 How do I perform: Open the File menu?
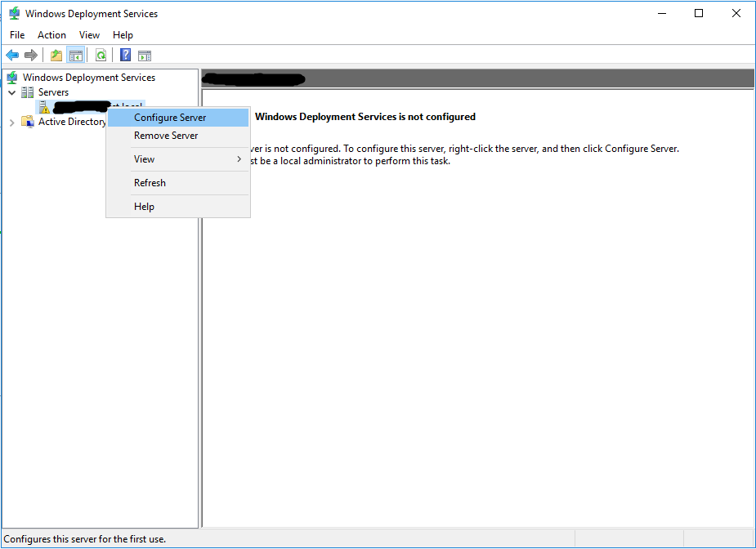(17, 34)
